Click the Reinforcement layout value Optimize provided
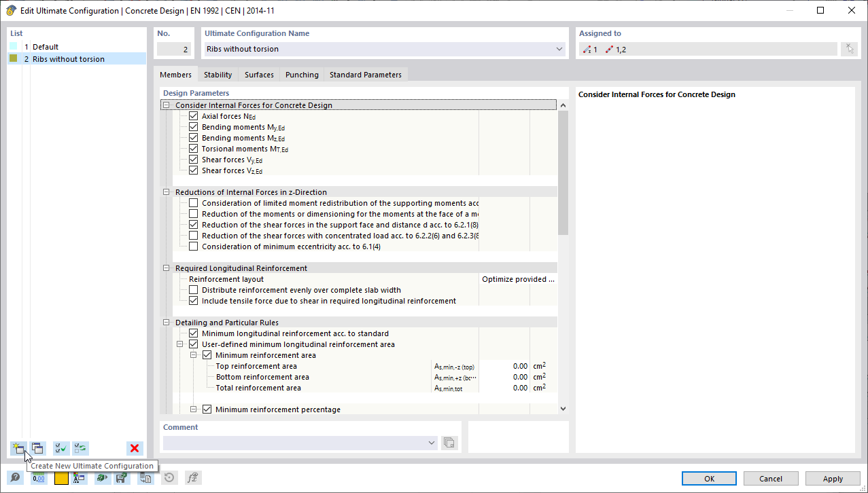The width and height of the screenshot is (868, 493). coord(518,279)
